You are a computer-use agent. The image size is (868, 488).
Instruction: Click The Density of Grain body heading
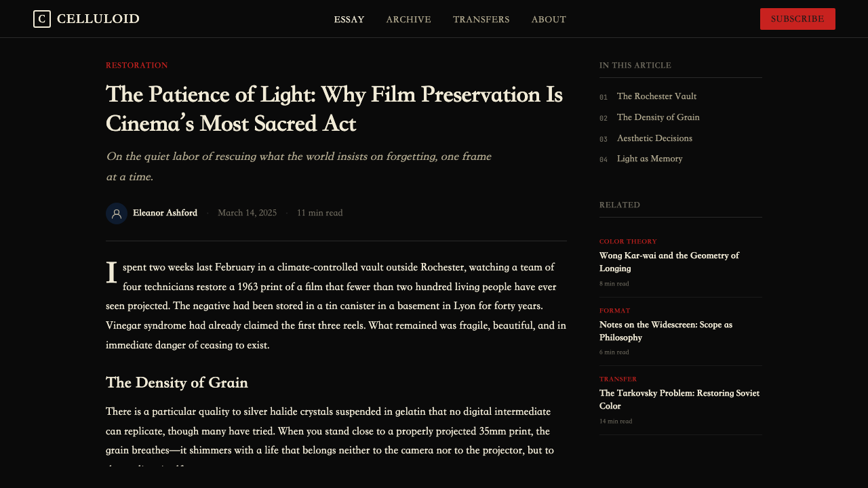tap(177, 383)
